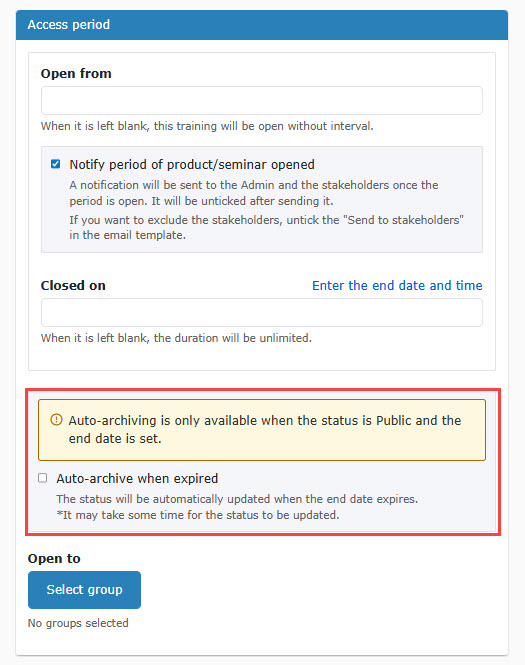525x665 pixels.
Task: Click the notification sent to Admin description text
Action: [254, 193]
